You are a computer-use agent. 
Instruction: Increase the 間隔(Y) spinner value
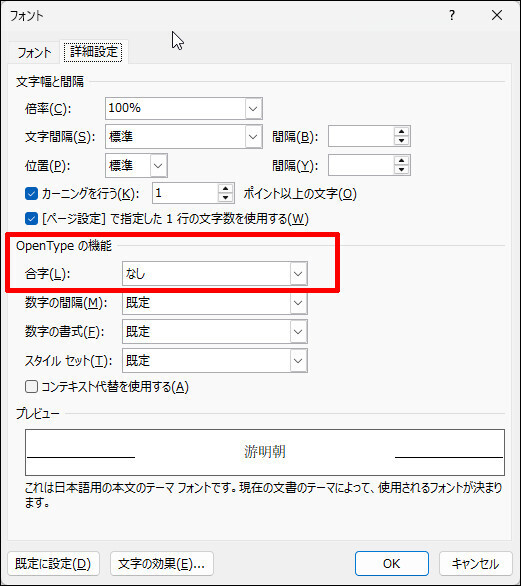[x=401, y=161]
